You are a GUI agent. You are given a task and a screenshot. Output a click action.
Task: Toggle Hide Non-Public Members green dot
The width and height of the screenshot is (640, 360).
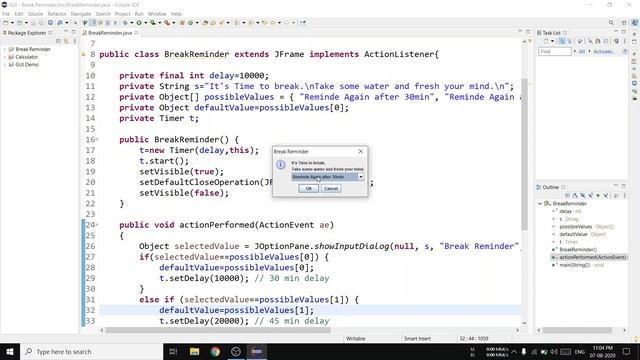[x=598, y=195]
